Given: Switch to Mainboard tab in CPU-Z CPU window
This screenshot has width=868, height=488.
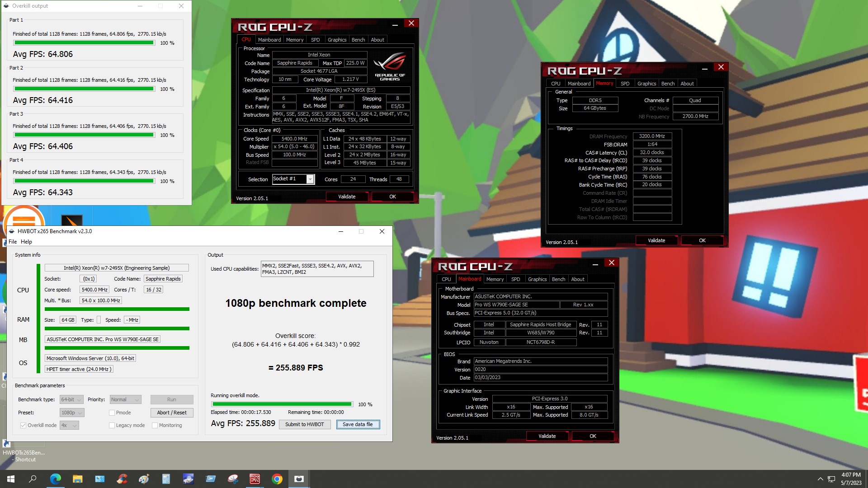Looking at the screenshot, I should [269, 40].
